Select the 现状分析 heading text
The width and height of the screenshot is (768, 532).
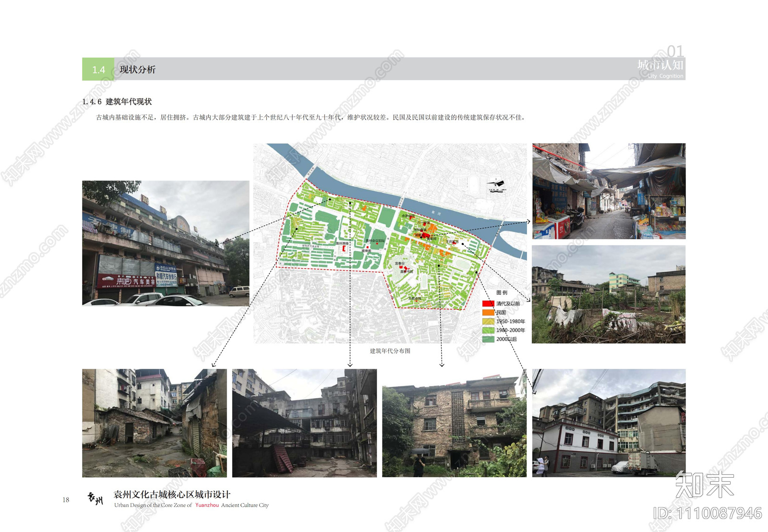pos(137,70)
